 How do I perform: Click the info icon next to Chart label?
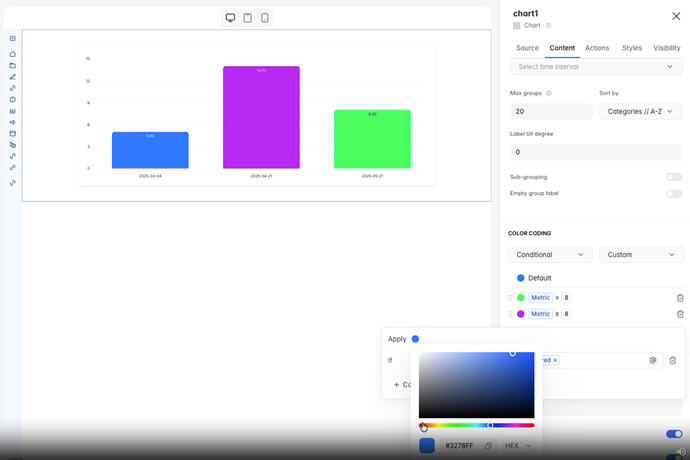tap(548, 26)
